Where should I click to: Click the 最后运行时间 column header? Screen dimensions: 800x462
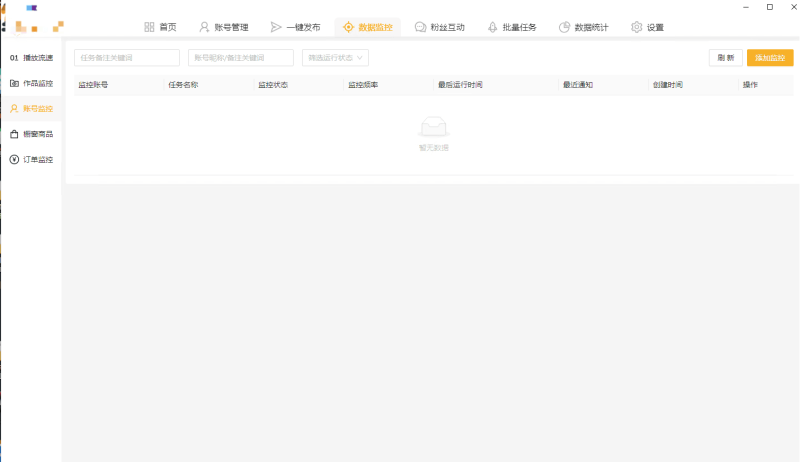[x=460, y=85]
